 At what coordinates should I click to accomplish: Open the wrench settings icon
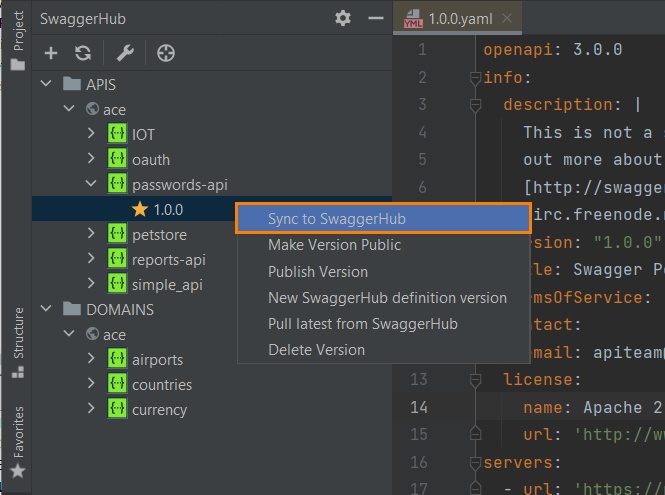125,54
